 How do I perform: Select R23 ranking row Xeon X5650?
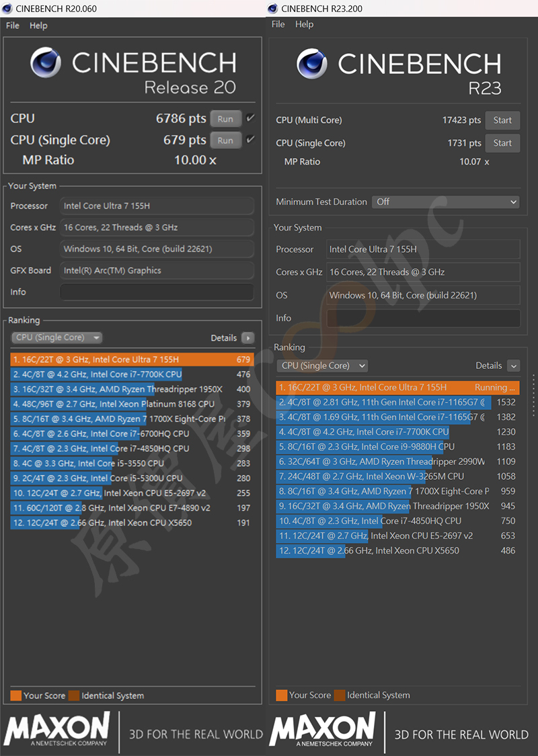coord(397,550)
